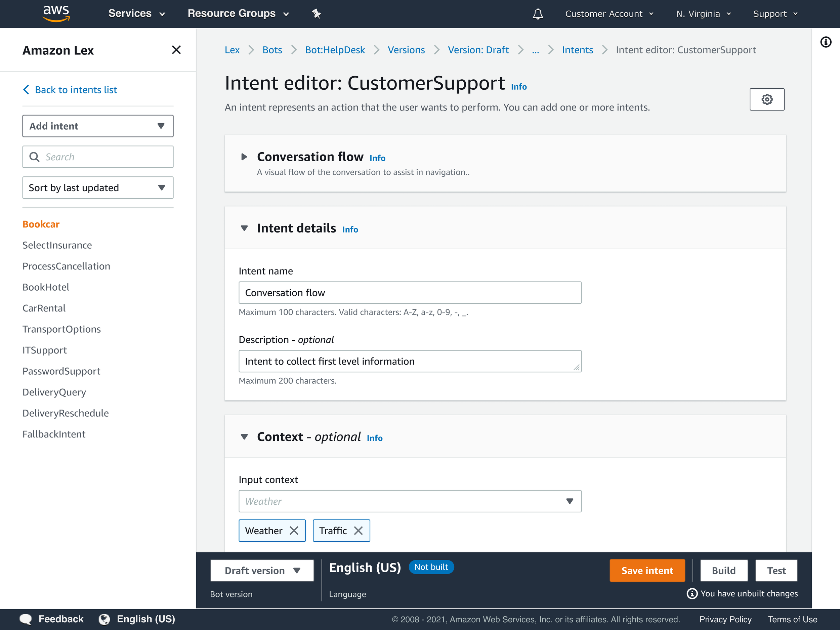Collapse the Intent details section

(244, 228)
